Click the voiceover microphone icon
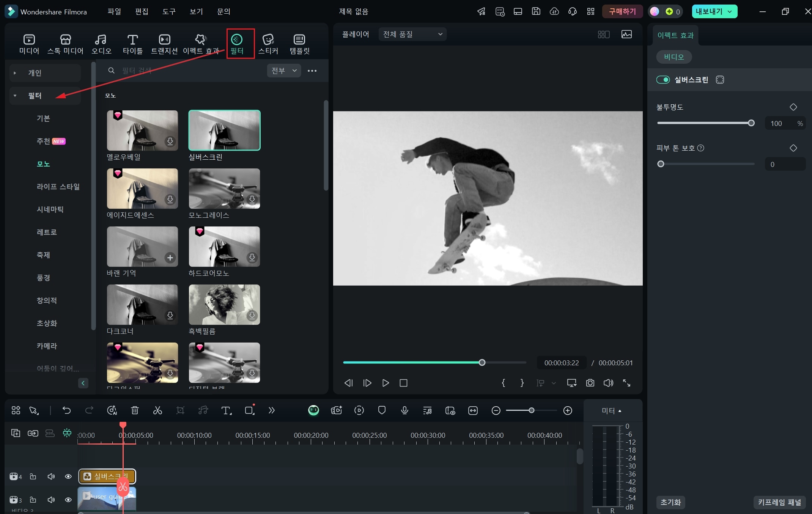Viewport: 812px width, 514px height. [404, 410]
